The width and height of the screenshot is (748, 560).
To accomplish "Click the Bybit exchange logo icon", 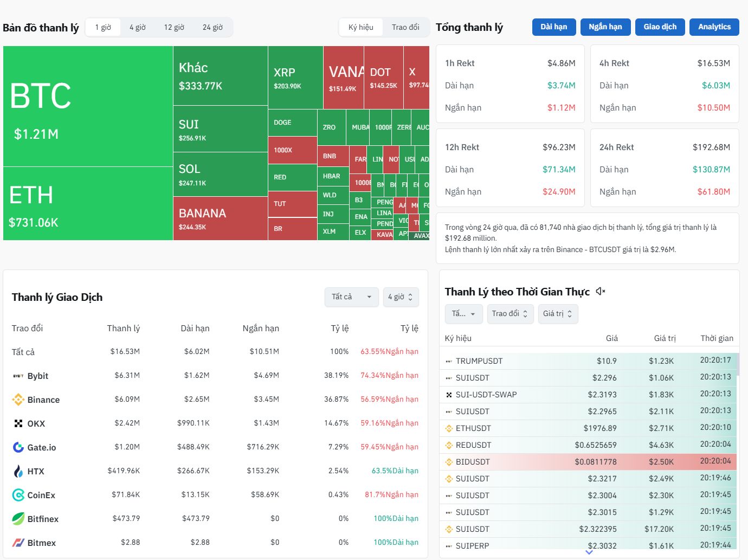I will coord(18,376).
